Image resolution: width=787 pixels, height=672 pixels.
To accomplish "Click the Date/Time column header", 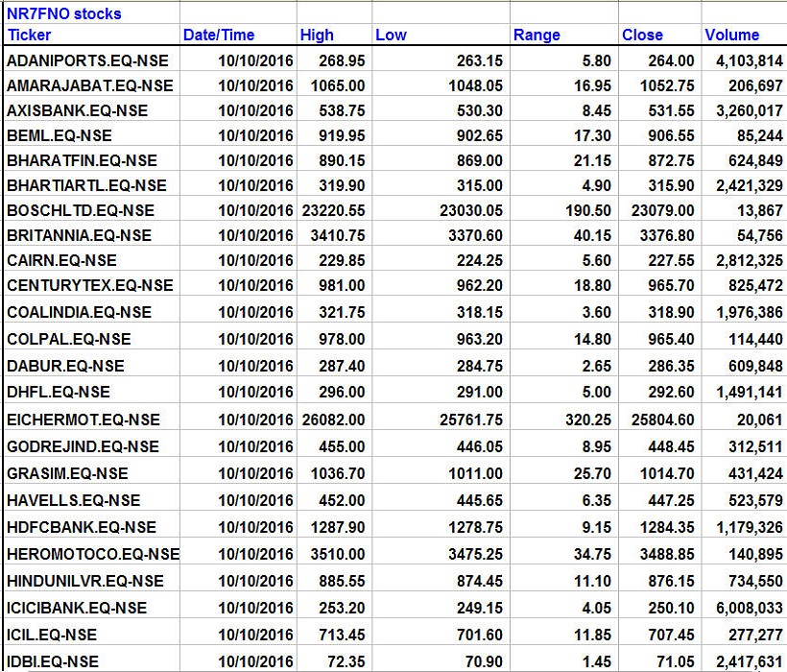I will [x=219, y=36].
